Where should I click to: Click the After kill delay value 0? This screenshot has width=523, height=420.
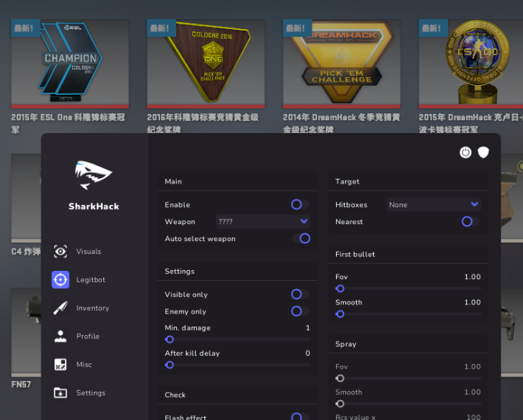[x=308, y=353]
